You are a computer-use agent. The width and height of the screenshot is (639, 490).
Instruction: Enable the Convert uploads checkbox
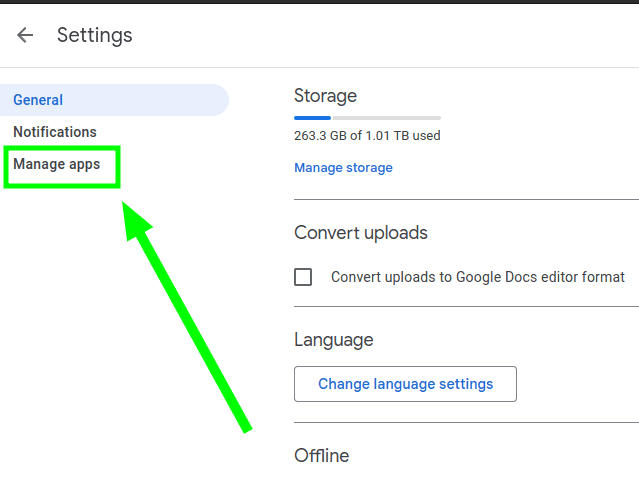coord(303,277)
